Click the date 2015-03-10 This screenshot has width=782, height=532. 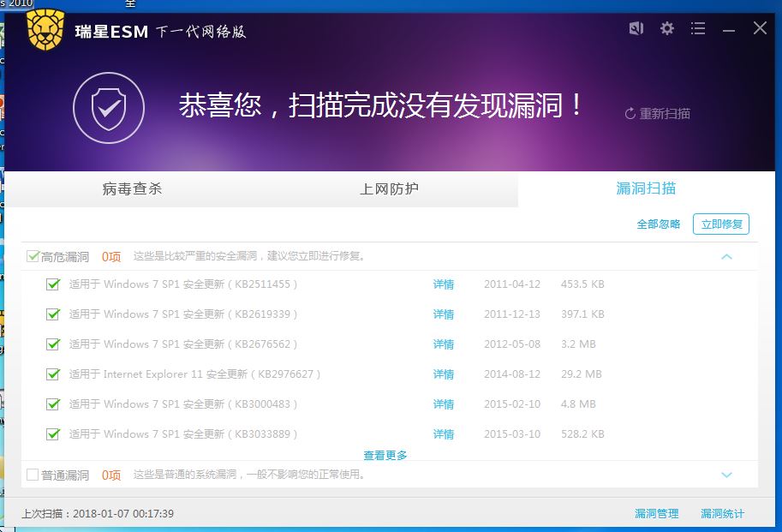pos(512,433)
